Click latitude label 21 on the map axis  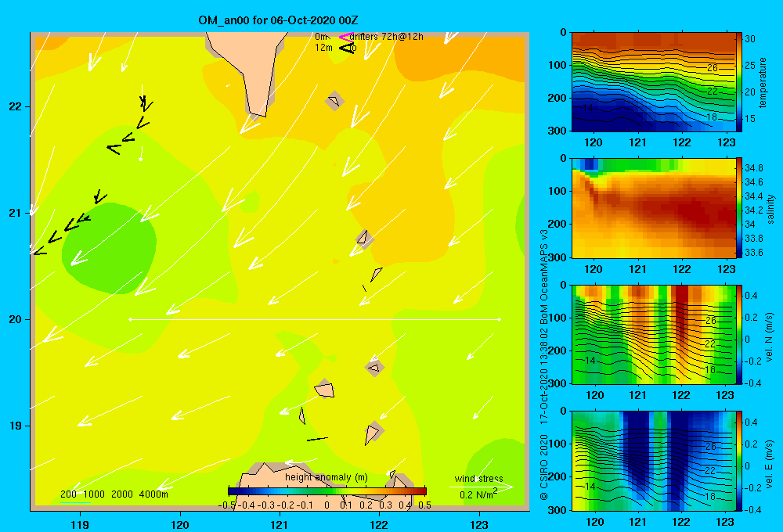(15, 213)
